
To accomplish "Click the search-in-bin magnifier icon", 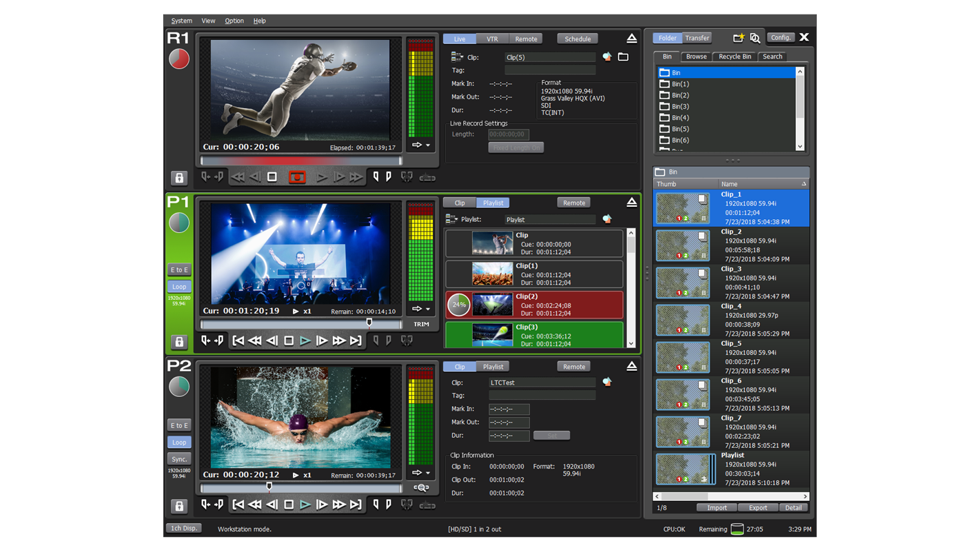I will tap(755, 38).
